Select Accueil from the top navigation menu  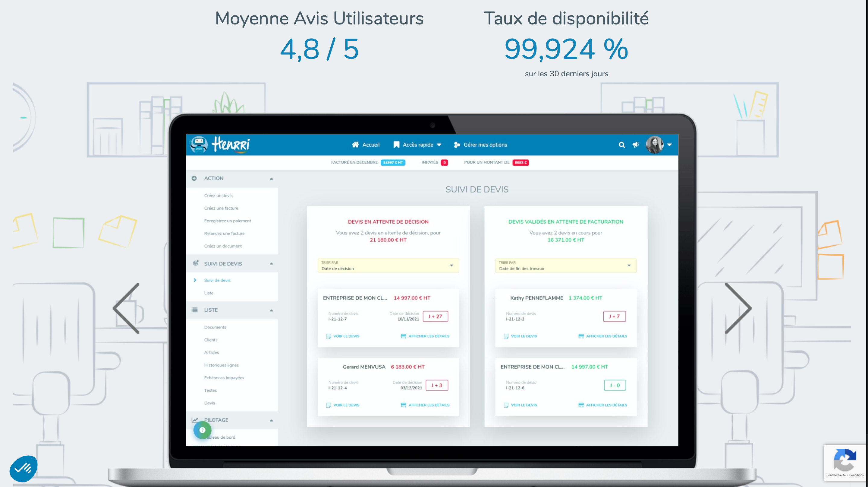366,145
